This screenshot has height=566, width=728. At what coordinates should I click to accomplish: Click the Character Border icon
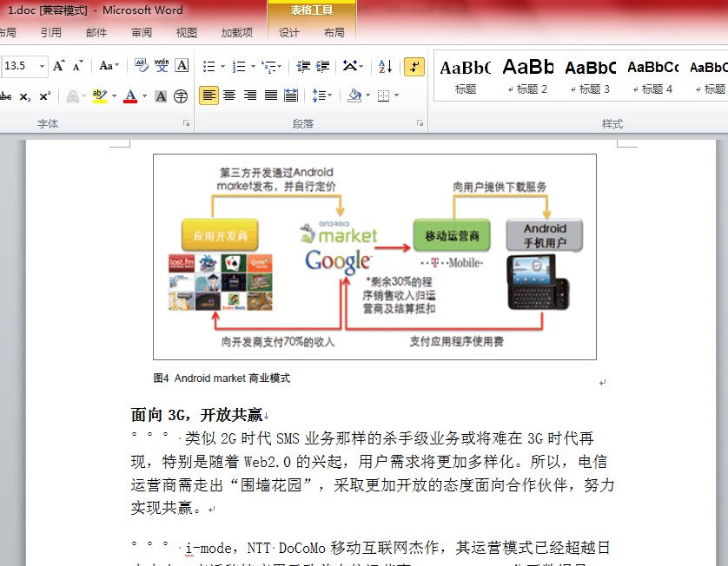point(182,66)
